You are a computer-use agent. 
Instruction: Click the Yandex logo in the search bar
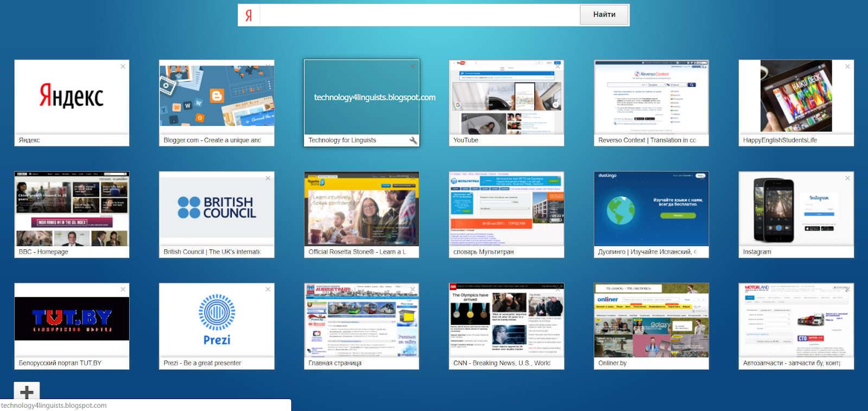point(248,15)
